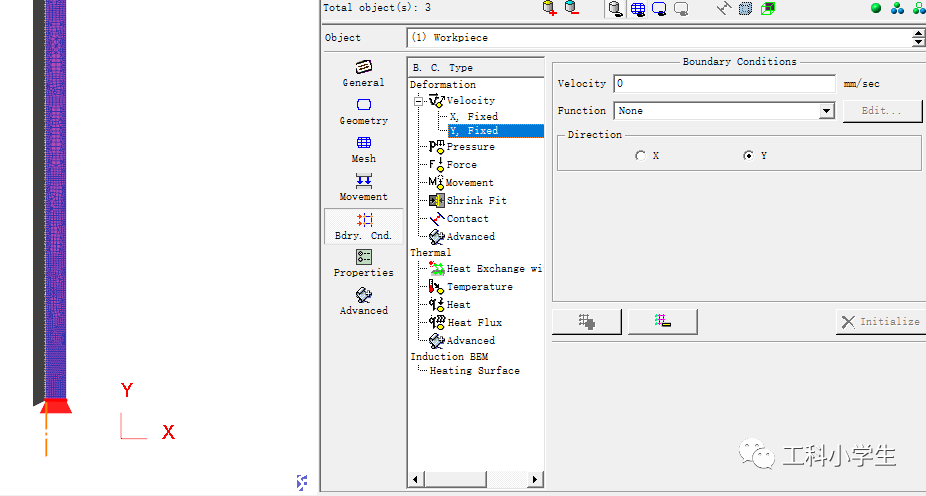Toggle the blue outline display mode icon

659,9
